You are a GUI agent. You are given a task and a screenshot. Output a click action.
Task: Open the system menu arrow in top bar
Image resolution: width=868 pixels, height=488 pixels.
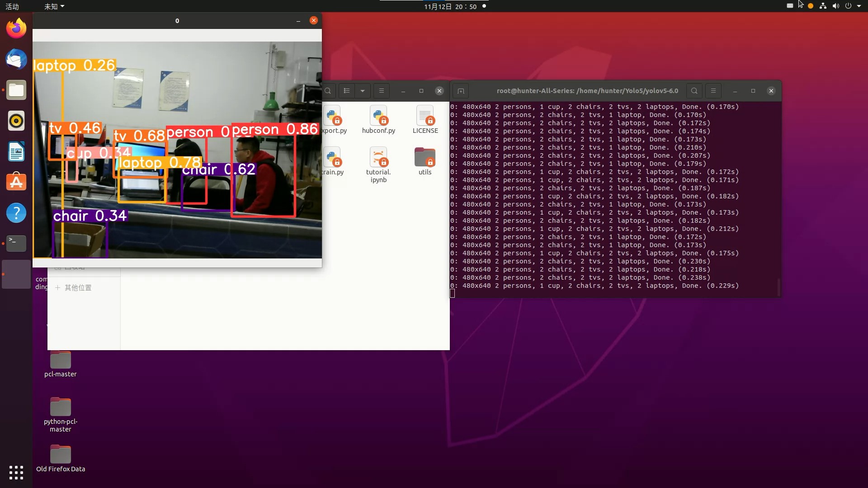[859, 6]
